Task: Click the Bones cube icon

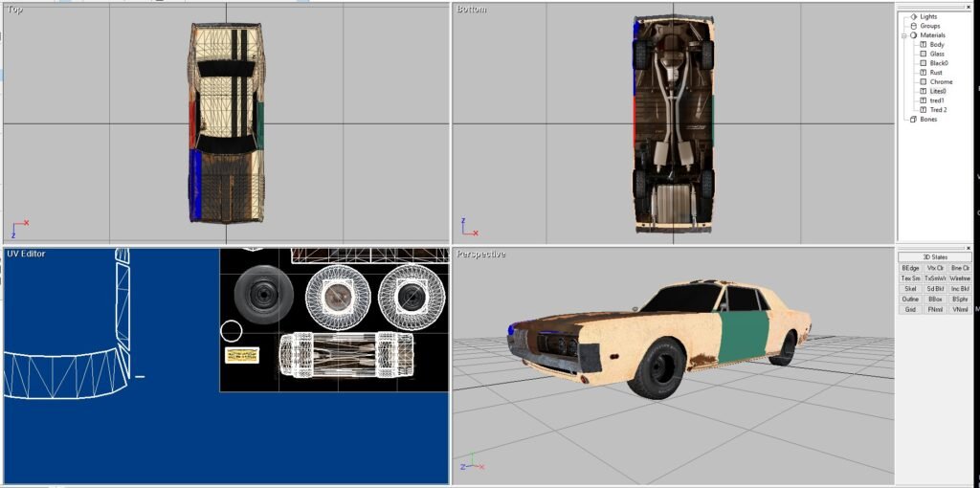Action: (x=913, y=119)
